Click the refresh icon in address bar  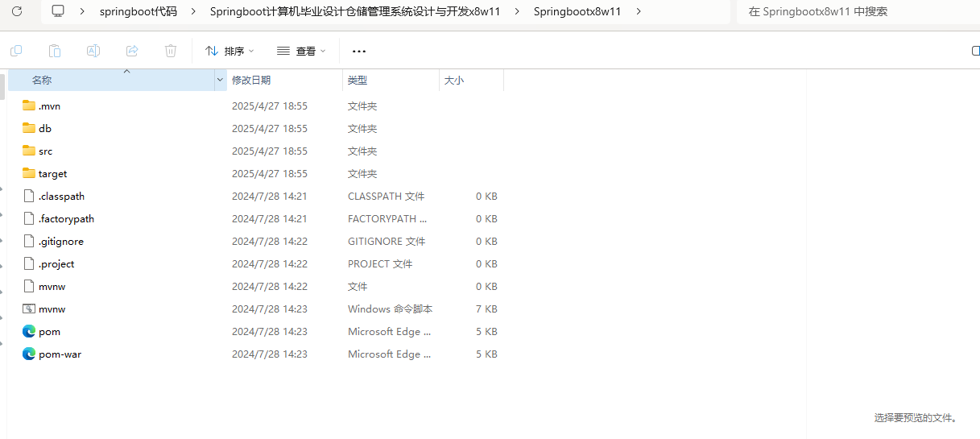17,11
